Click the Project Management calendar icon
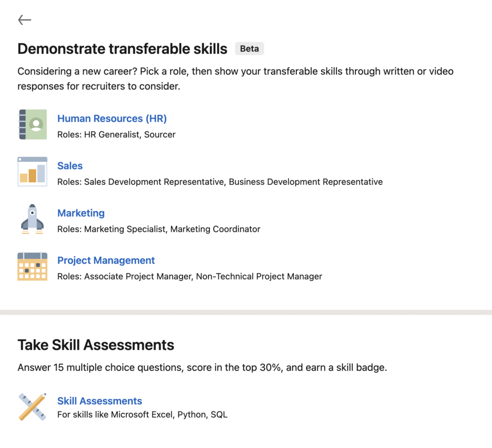492x448 pixels. 32,266
